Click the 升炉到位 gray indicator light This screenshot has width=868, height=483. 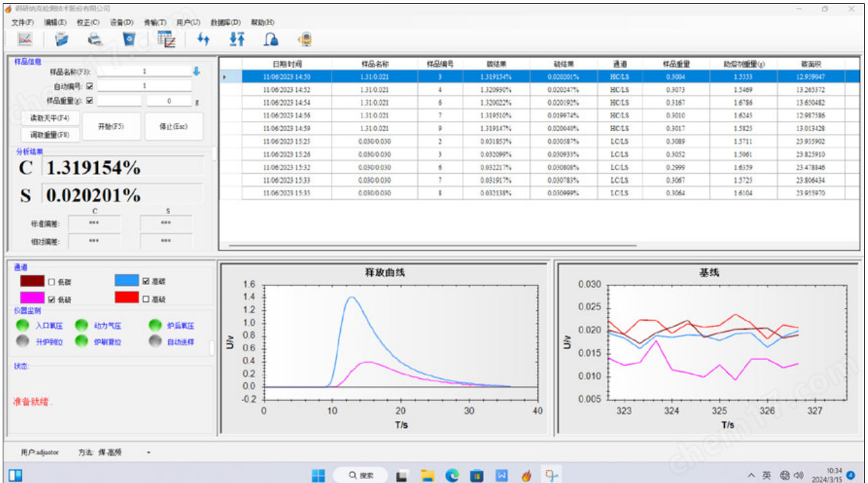22,342
